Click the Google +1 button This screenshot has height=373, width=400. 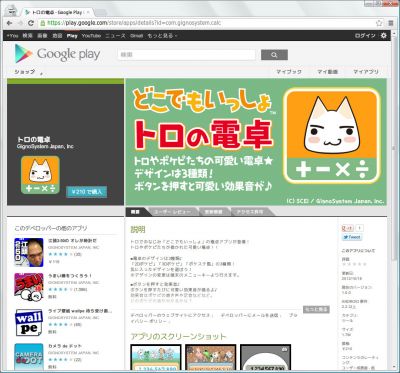coord(348,228)
